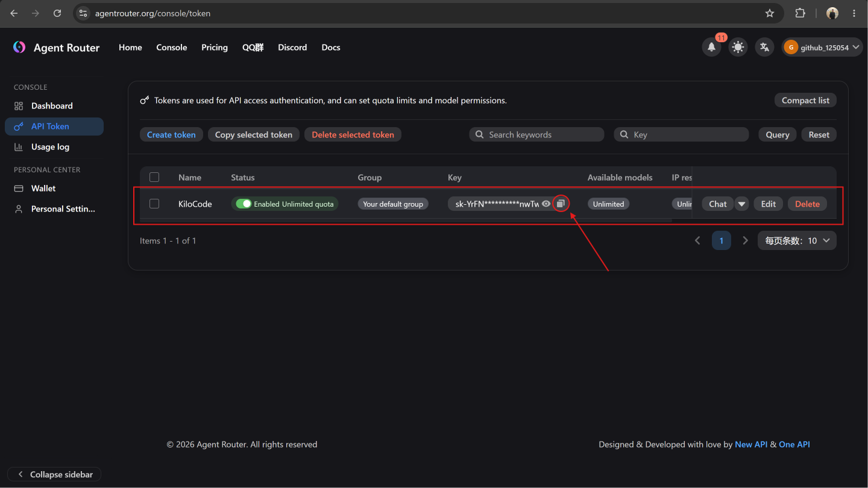Select API Token in the sidebar
Image resolution: width=868 pixels, height=488 pixels.
click(x=54, y=127)
